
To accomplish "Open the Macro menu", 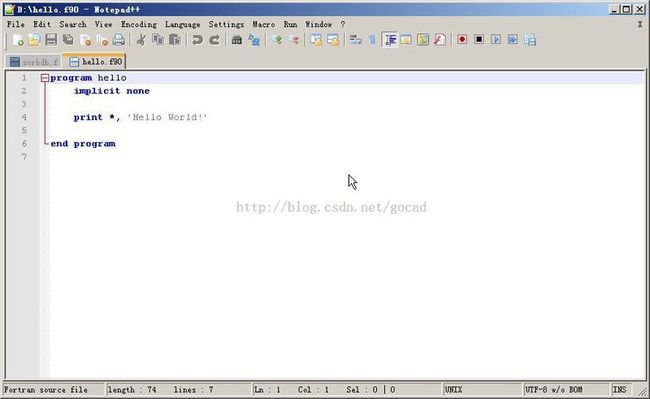I will tap(264, 24).
